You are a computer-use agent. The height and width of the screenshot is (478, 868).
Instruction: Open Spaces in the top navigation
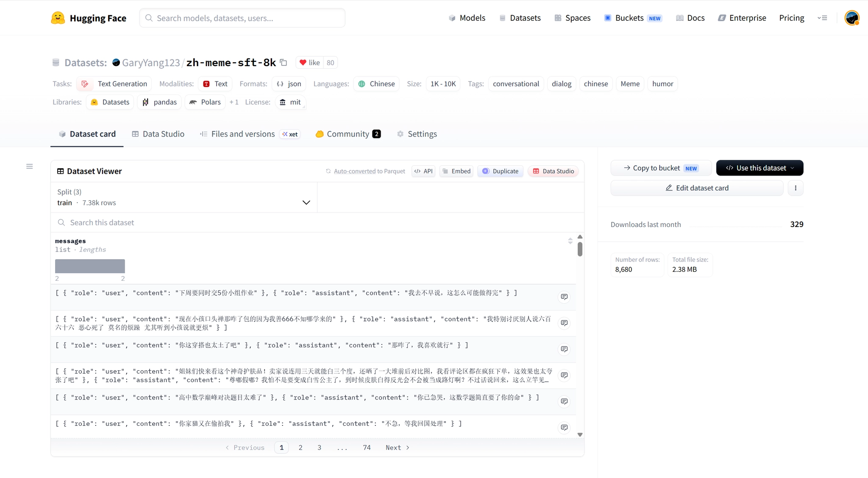(x=572, y=18)
